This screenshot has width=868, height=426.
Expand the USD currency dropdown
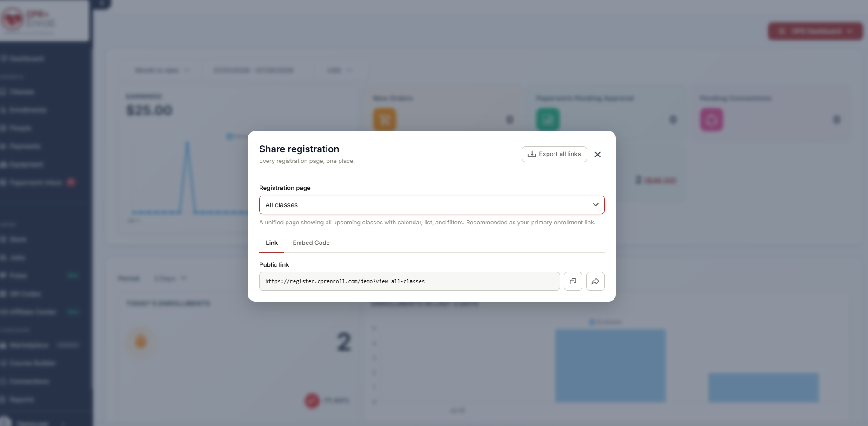click(340, 70)
